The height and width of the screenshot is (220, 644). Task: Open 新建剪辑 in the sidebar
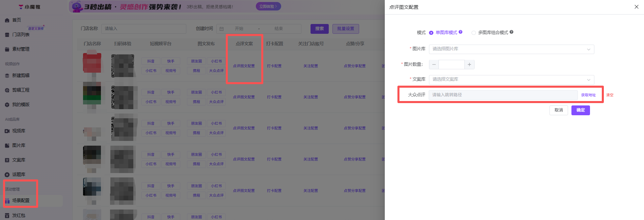tap(21, 76)
